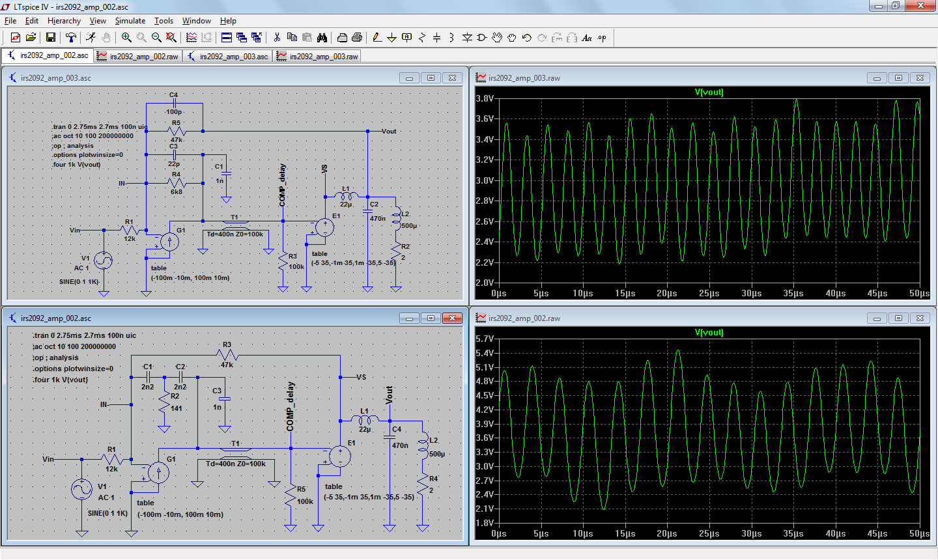Open the Hierarchy menu
Viewport: 938px width, 560px height.
point(64,21)
